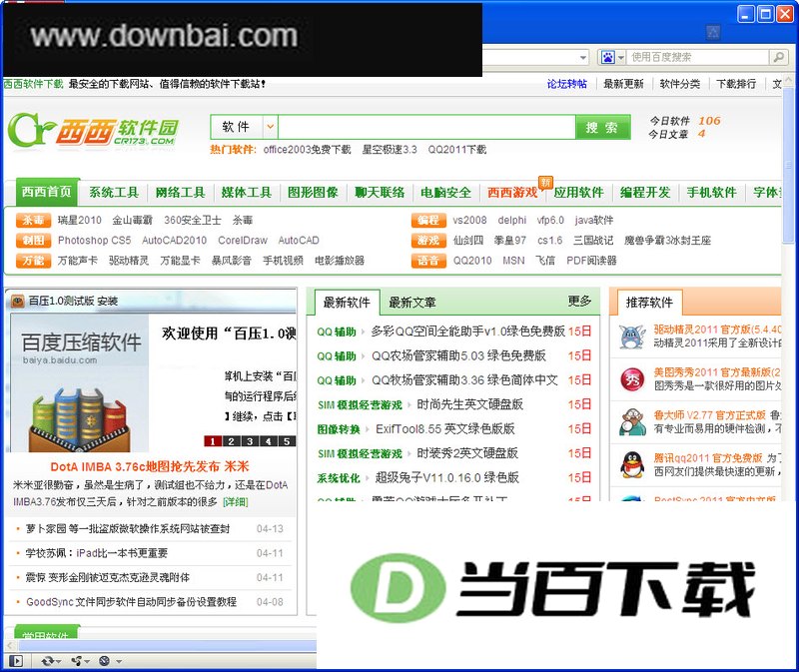Image resolution: width=799 pixels, height=672 pixels.
Task: Open the 驱动精灵 link in 万能 row
Action: tap(129, 261)
